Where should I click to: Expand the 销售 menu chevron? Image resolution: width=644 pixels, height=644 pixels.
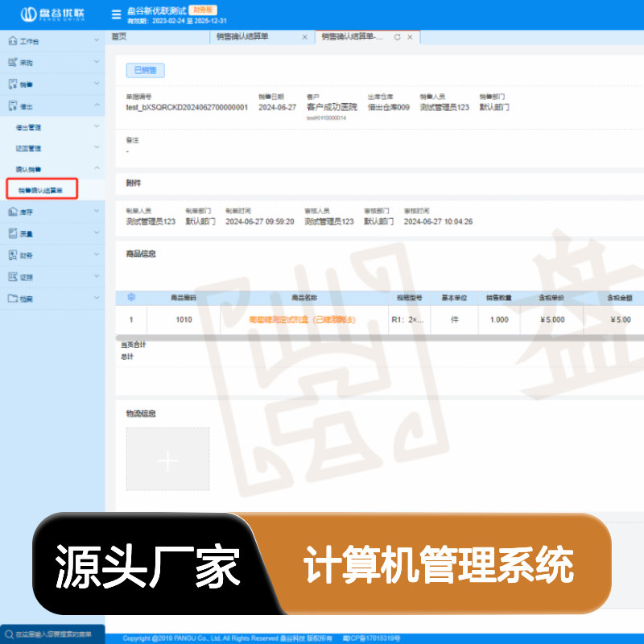coord(97,84)
